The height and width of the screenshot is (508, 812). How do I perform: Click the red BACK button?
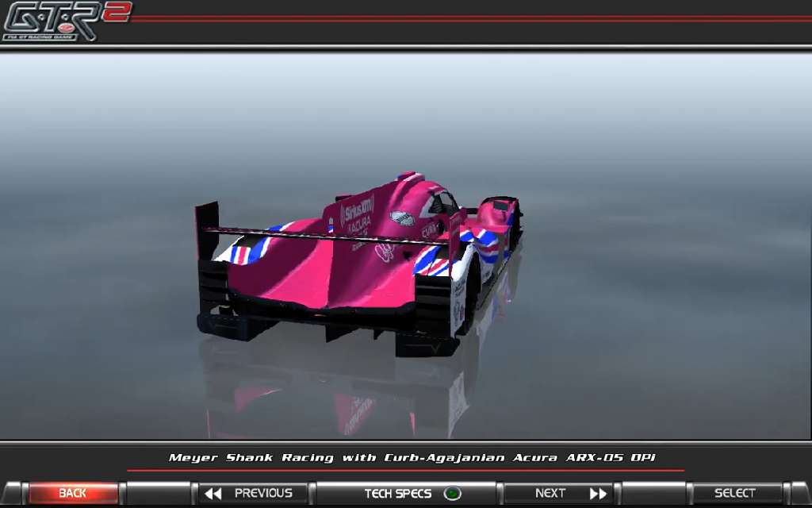(x=73, y=493)
